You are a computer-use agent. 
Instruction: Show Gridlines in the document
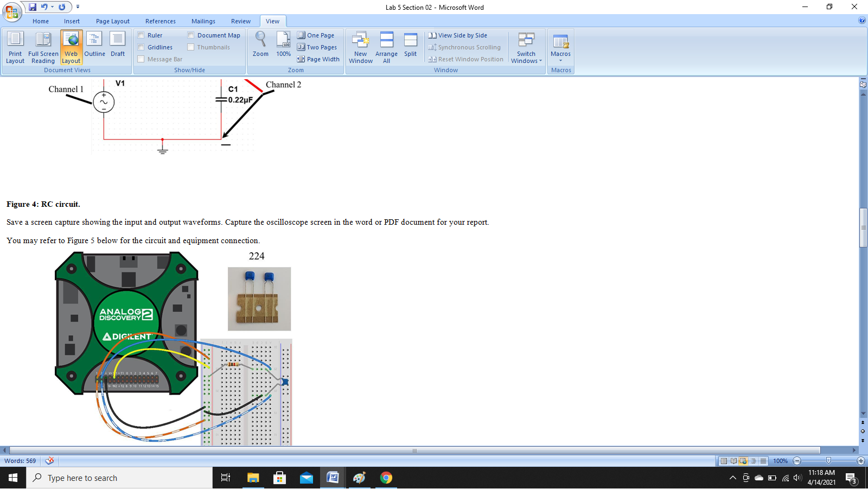pyautogui.click(x=142, y=47)
